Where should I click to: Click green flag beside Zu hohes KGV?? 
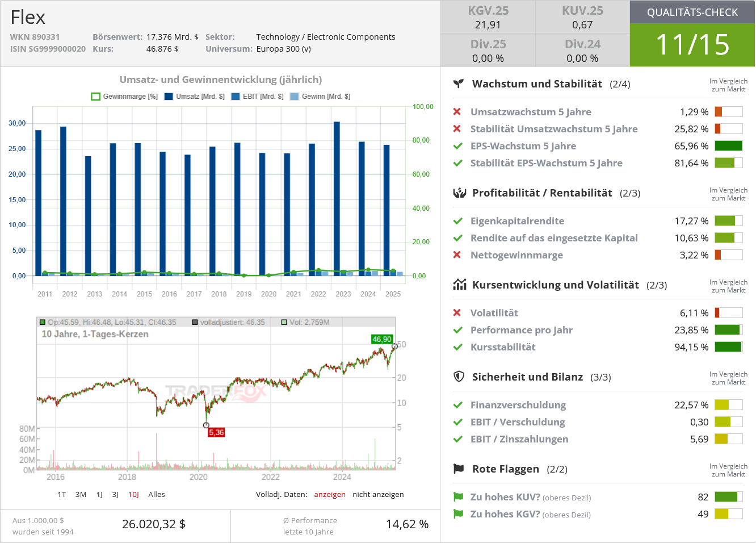coord(458,514)
